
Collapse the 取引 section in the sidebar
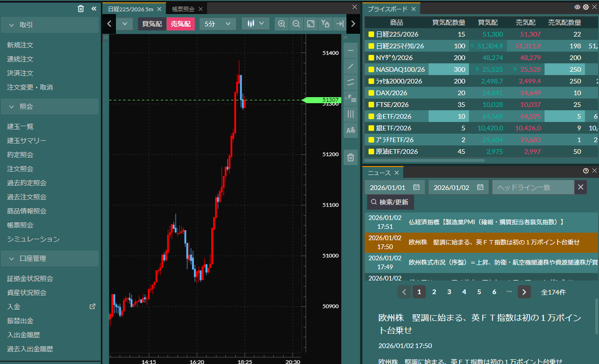[x=50, y=25]
